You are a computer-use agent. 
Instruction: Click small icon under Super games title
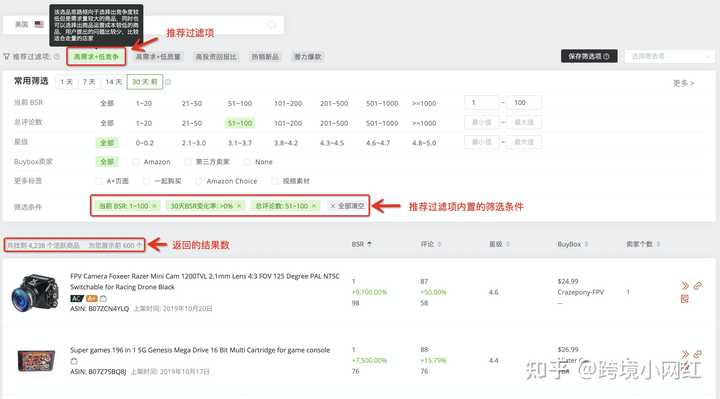pyautogui.click(x=74, y=361)
